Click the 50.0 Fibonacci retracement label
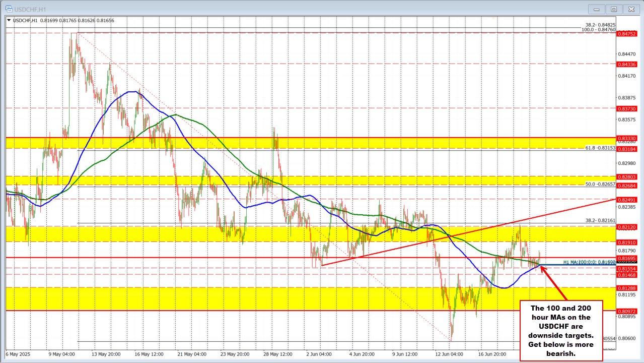The width and height of the screenshot is (644, 363). 599,185
